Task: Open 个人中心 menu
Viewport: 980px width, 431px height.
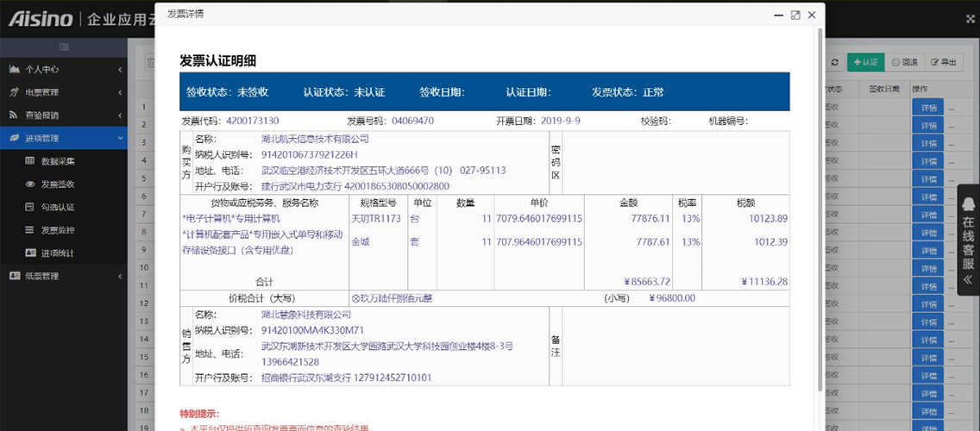Action: click(x=64, y=69)
